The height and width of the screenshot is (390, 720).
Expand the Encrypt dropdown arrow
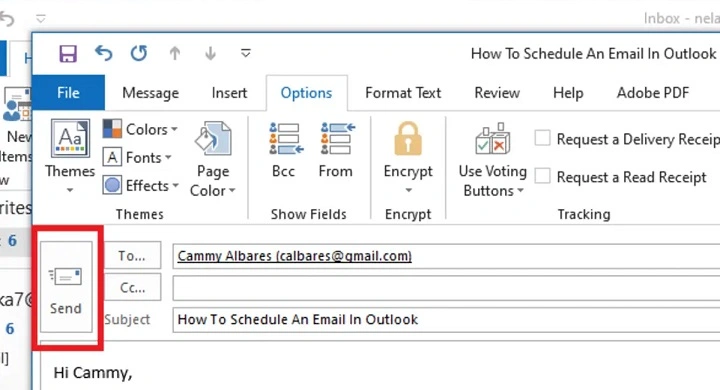click(x=408, y=190)
